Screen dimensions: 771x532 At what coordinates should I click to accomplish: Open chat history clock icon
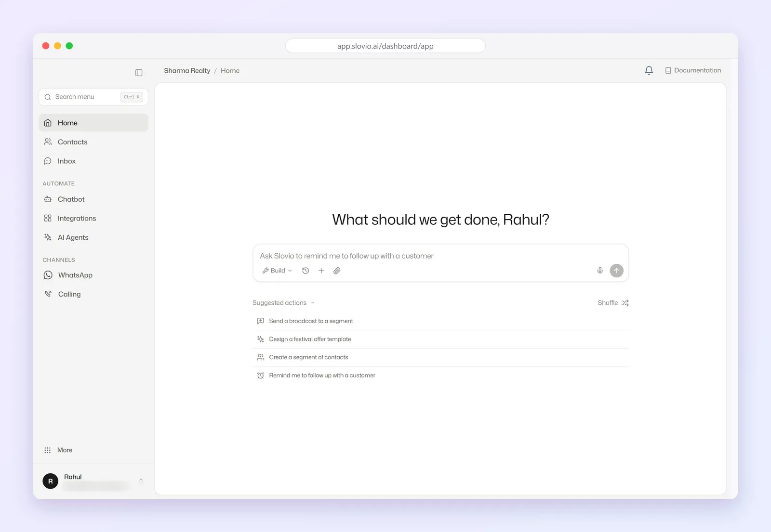tap(306, 271)
